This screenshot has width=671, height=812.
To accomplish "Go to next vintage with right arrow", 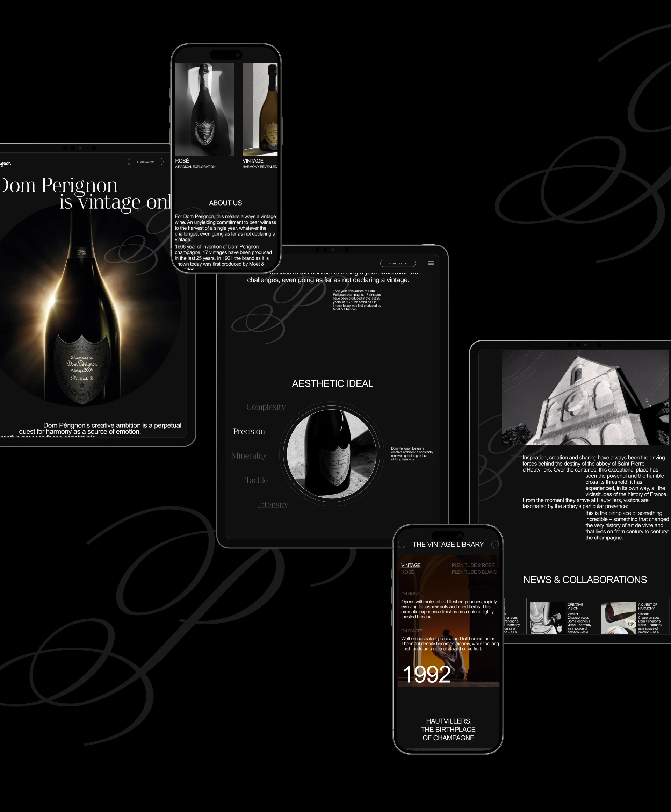I will coord(495,545).
